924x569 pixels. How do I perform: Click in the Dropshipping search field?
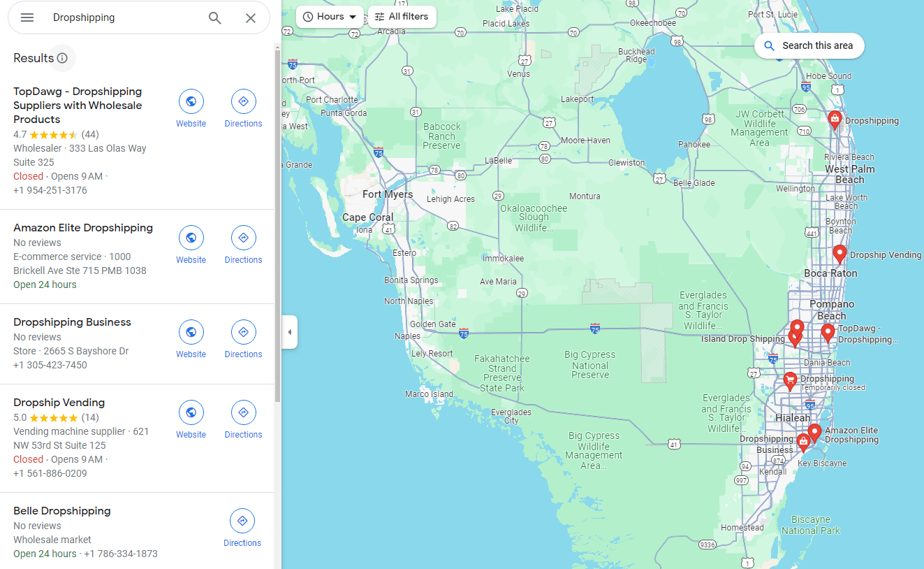[126, 18]
